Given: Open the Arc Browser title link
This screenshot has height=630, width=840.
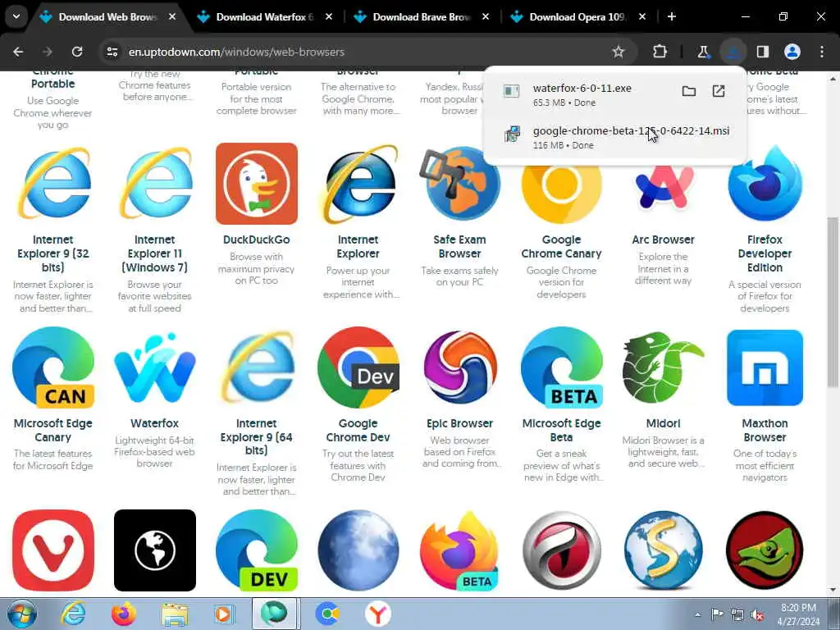Looking at the screenshot, I should (x=663, y=240).
